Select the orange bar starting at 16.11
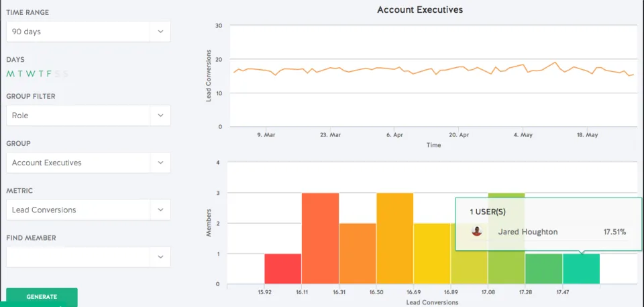The image size is (644, 307). pyautogui.click(x=321, y=238)
